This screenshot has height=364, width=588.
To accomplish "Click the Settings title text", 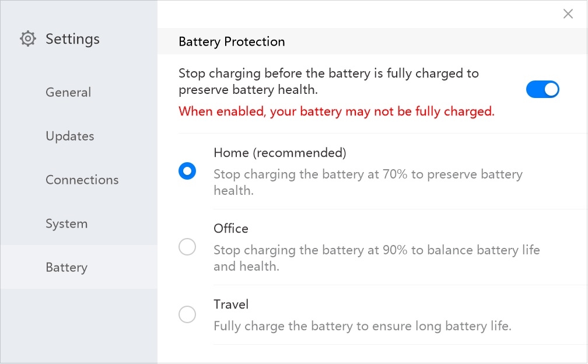I will coord(73,39).
